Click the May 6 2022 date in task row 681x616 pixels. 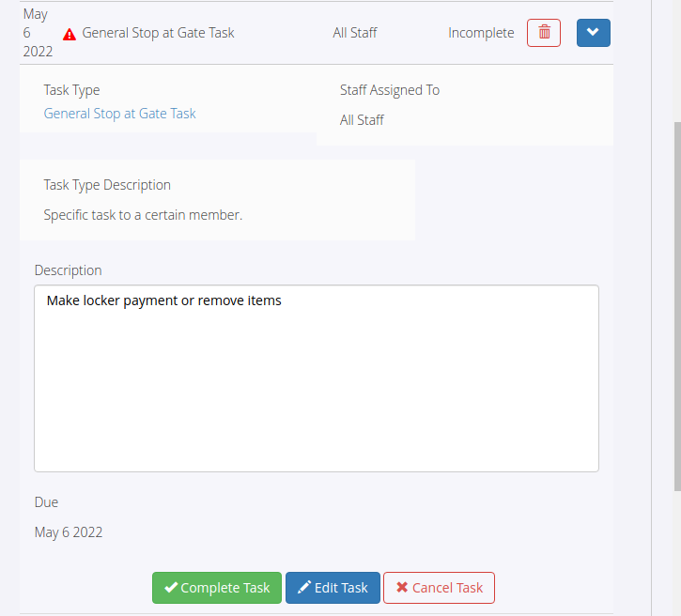coord(38,33)
